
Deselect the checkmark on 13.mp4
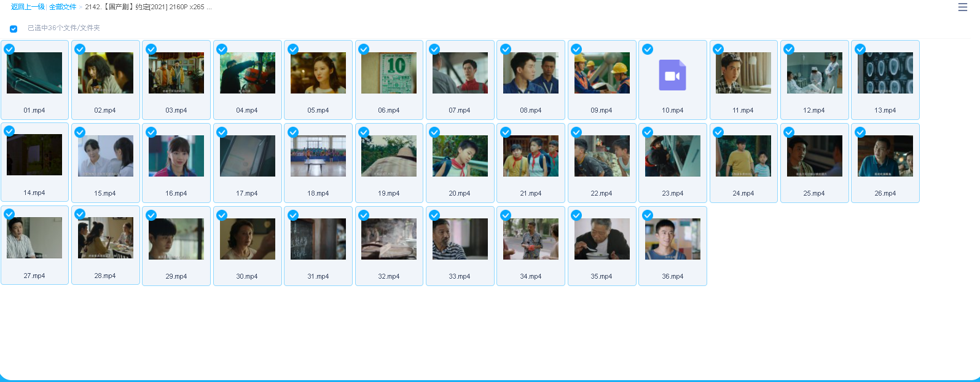coord(860,49)
